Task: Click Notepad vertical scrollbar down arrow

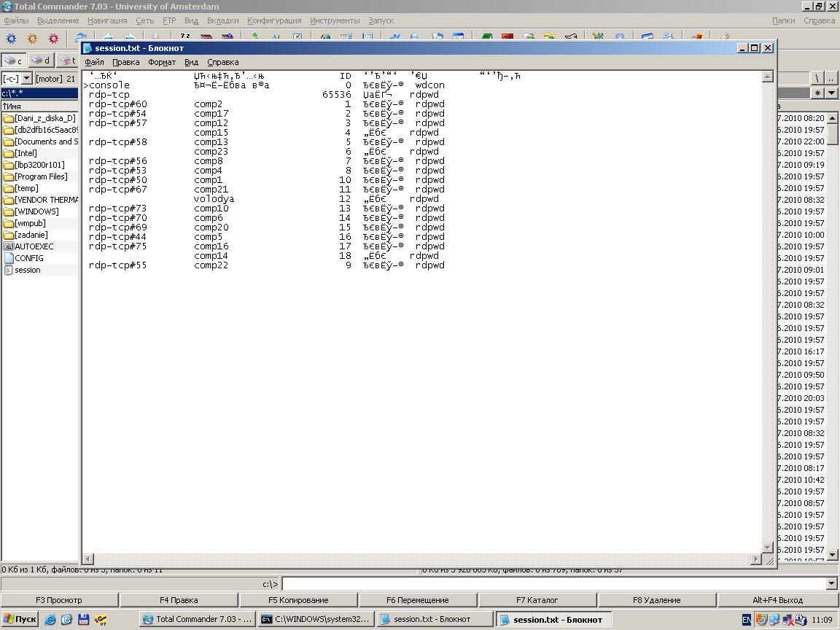Action: [768, 548]
